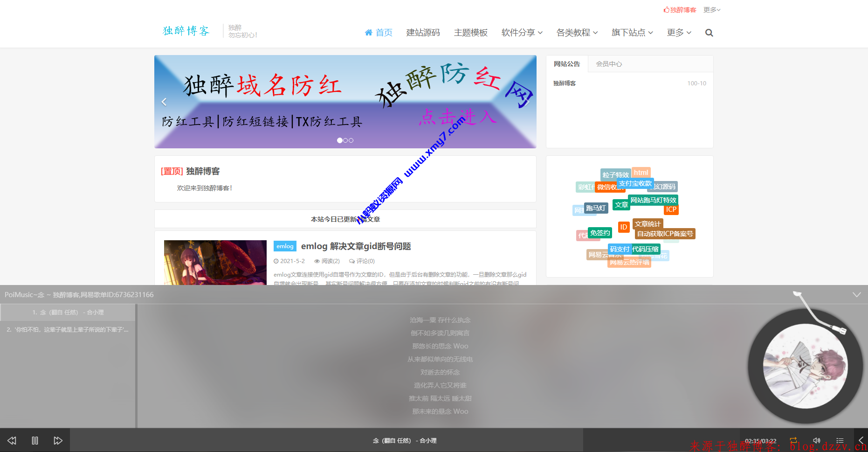Viewport: 868px width, 452px height.
Task: Collapse the lyrics panel via left arrow
Action: pyautogui.click(x=861, y=440)
